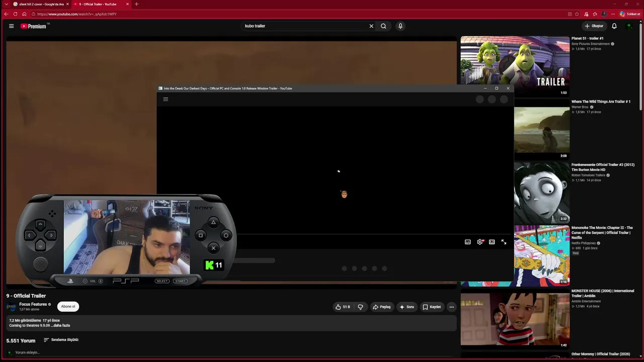Click the 'Netflix Philippines' channel name
The height and width of the screenshot is (362, 644).
click(584, 243)
